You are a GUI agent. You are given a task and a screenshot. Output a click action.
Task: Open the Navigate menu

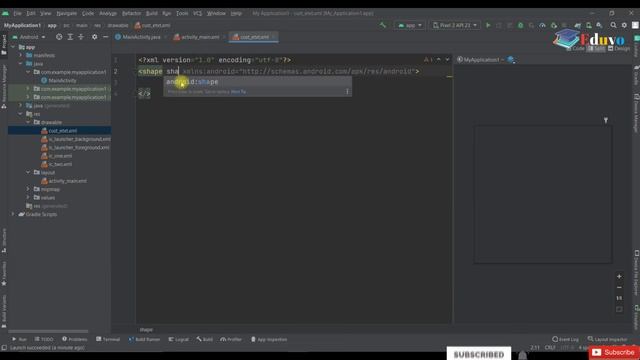tap(67, 13)
